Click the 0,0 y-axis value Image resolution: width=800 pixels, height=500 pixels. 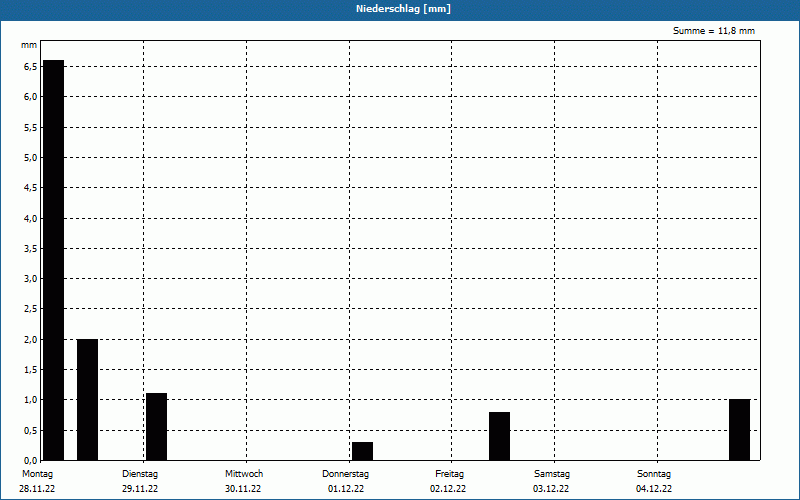(30, 460)
